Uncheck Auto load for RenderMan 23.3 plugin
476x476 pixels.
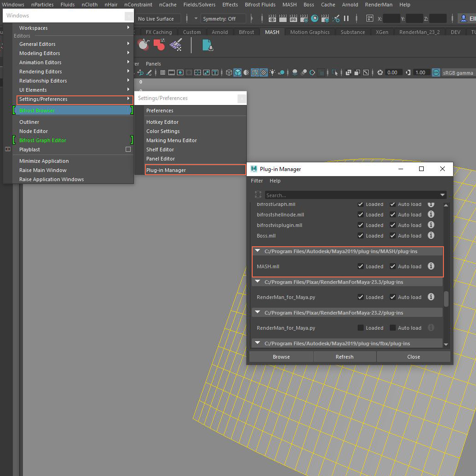393,297
